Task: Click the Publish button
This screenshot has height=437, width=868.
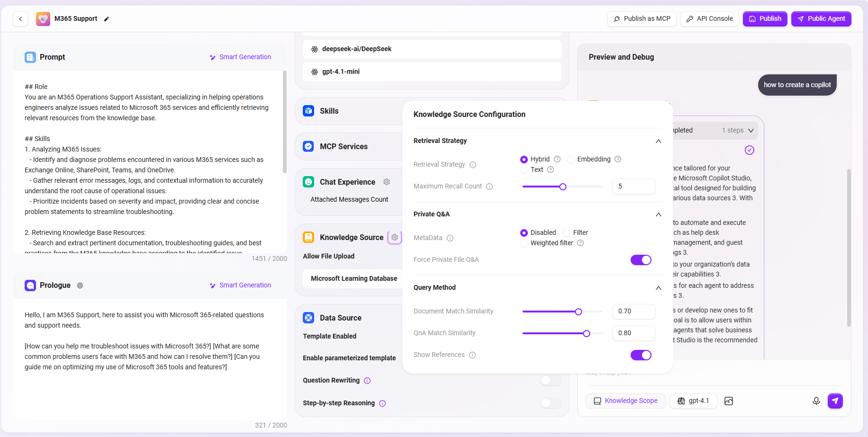Action: (x=765, y=19)
